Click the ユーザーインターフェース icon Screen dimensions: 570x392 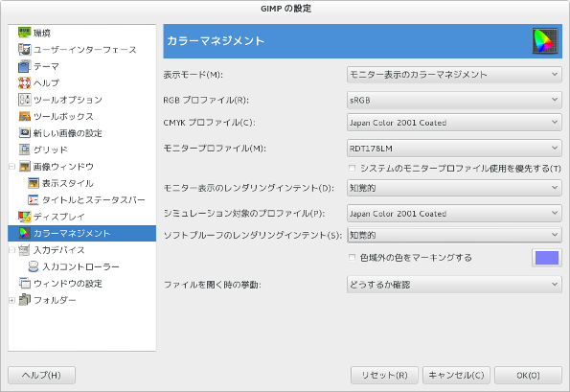coord(24,50)
